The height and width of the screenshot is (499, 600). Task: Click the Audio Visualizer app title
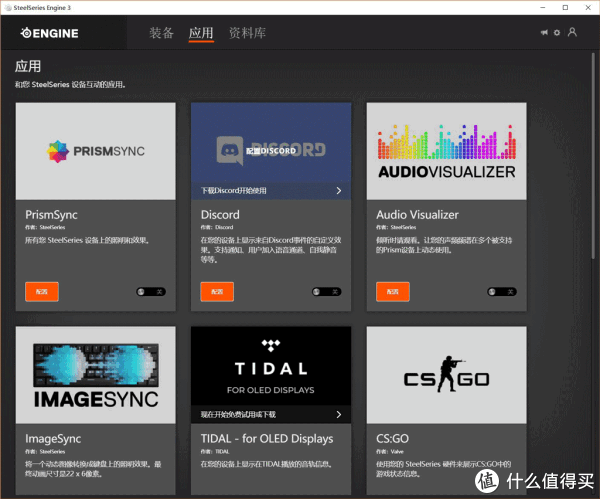click(x=417, y=215)
